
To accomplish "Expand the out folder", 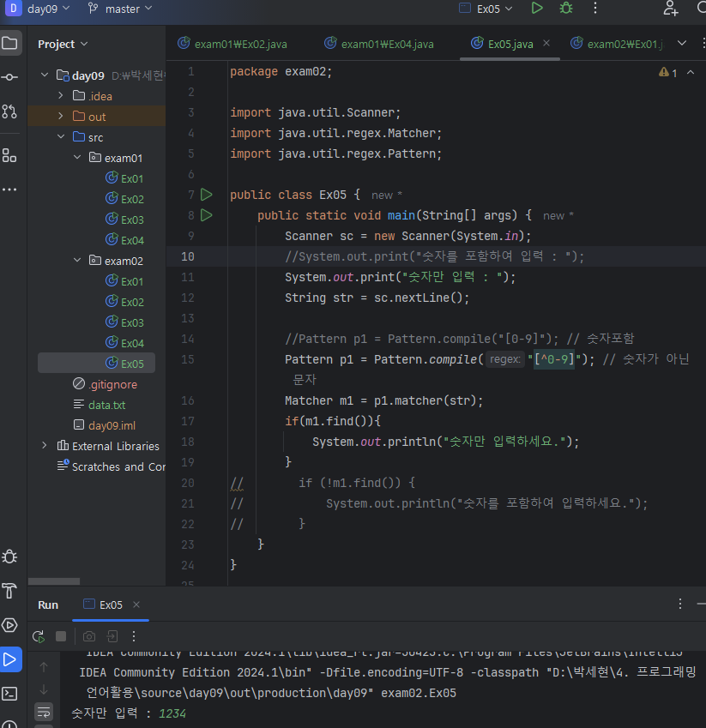I will pos(60,116).
